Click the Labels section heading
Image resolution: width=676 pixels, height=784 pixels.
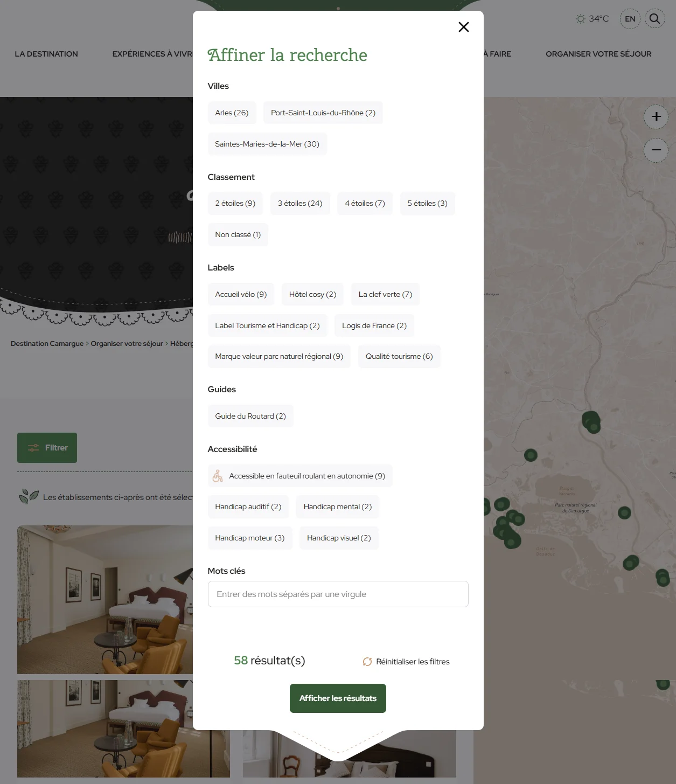pyautogui.click(x=221, y=268)
